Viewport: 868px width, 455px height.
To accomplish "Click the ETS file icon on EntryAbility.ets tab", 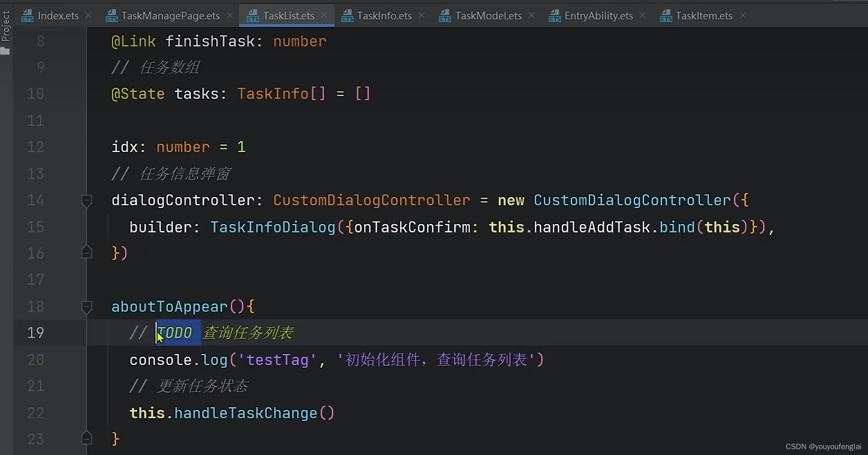I will (554, 16).
